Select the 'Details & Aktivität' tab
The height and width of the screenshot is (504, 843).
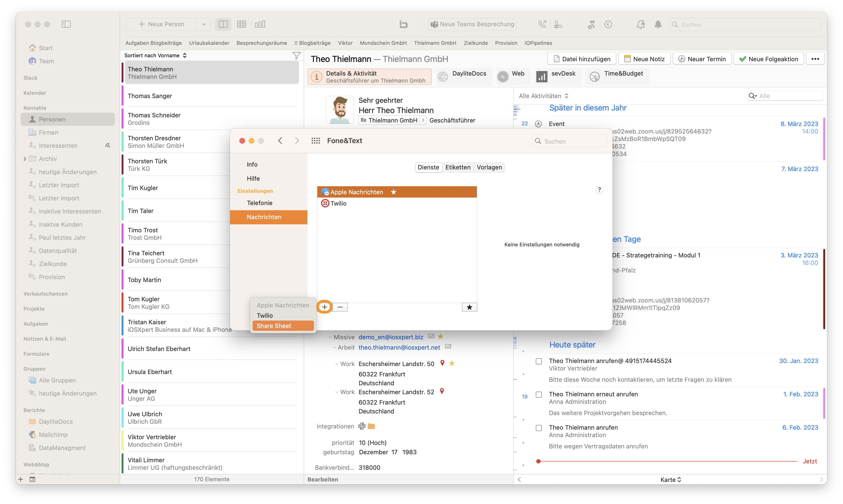point(369,77)
